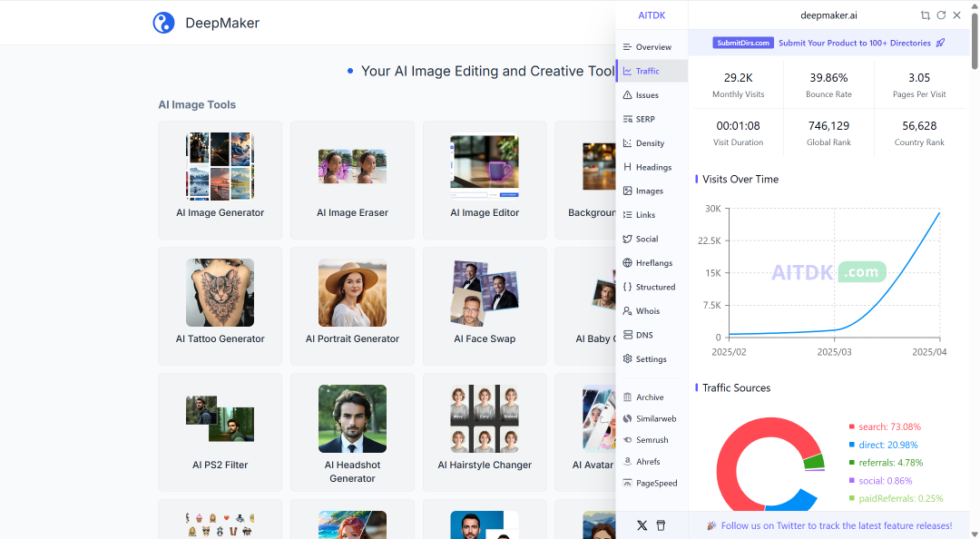Click the Social bird icon
The width and height of the screenshot is (980, 539).
[628, 239]
